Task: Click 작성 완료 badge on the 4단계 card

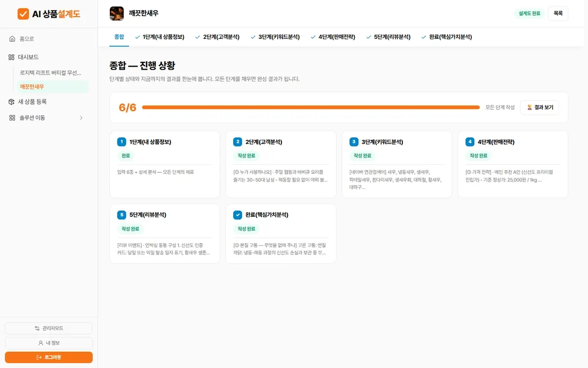Action: tap(479, 156)
